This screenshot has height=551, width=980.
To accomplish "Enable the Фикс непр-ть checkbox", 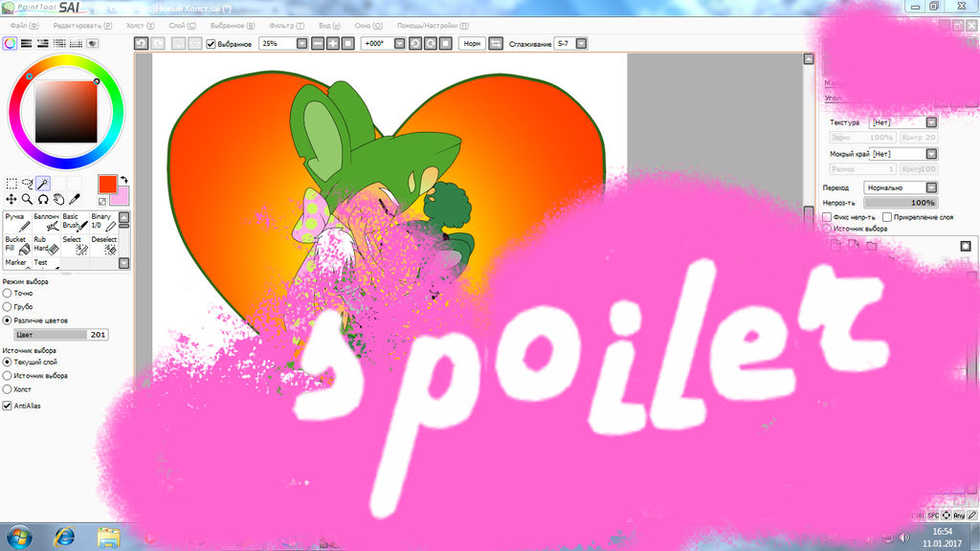I will [827, 217].
